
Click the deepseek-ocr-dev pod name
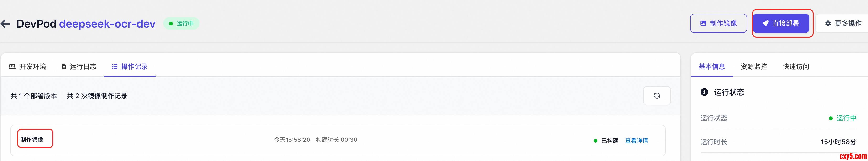coord(107,24)
